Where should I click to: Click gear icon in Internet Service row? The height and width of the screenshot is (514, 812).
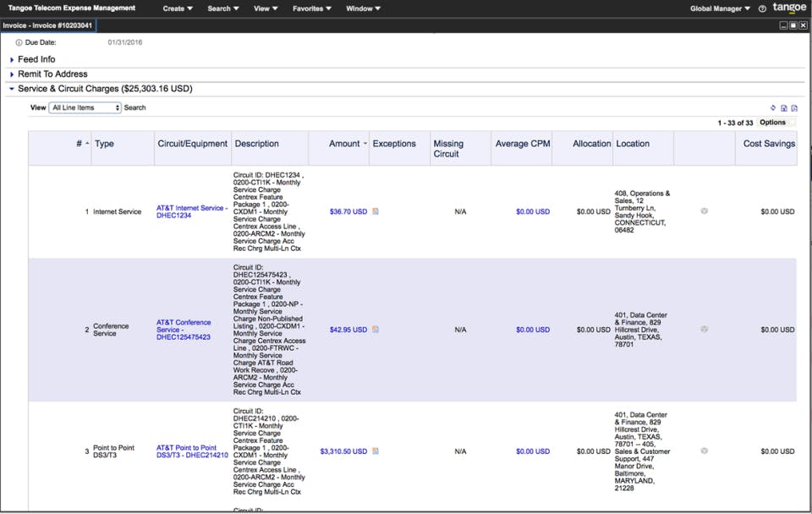(x=704, y=211)
